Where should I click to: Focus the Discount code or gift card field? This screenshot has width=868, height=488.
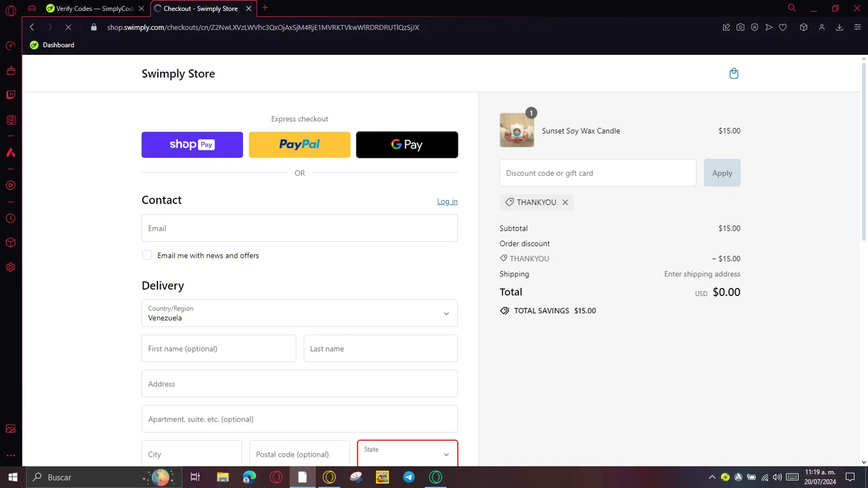[x=598, y=173]
